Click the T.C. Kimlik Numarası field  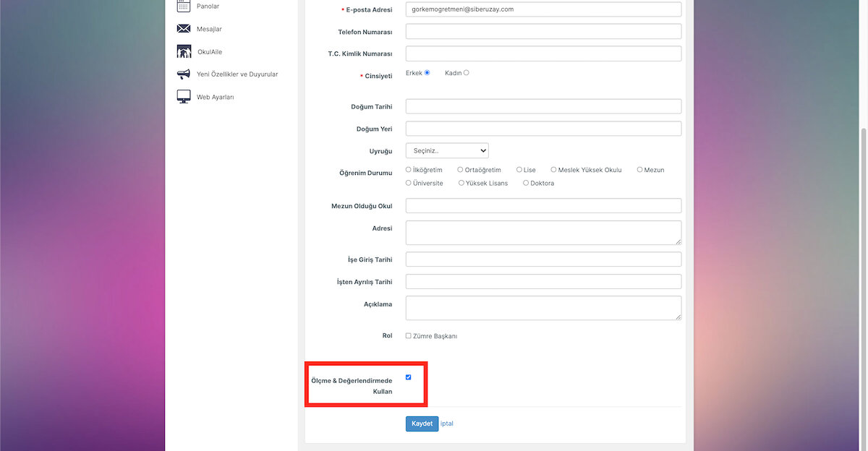(x=543, y=53)
